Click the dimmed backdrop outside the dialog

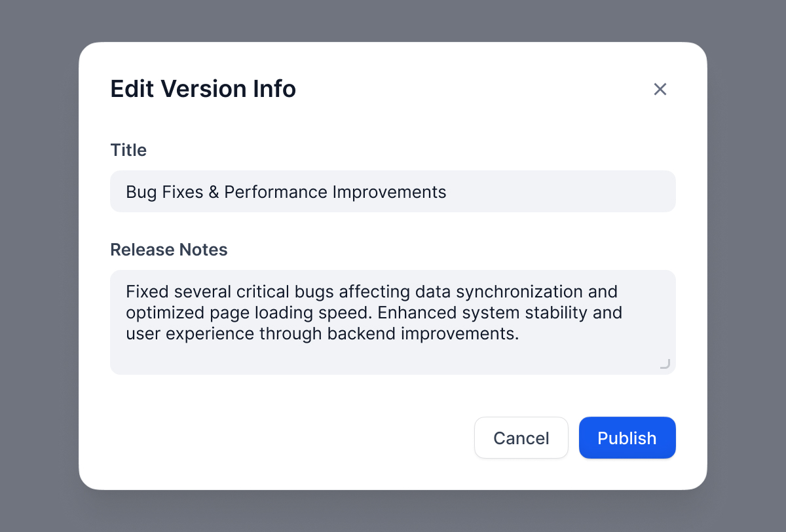tap(39, 262)
